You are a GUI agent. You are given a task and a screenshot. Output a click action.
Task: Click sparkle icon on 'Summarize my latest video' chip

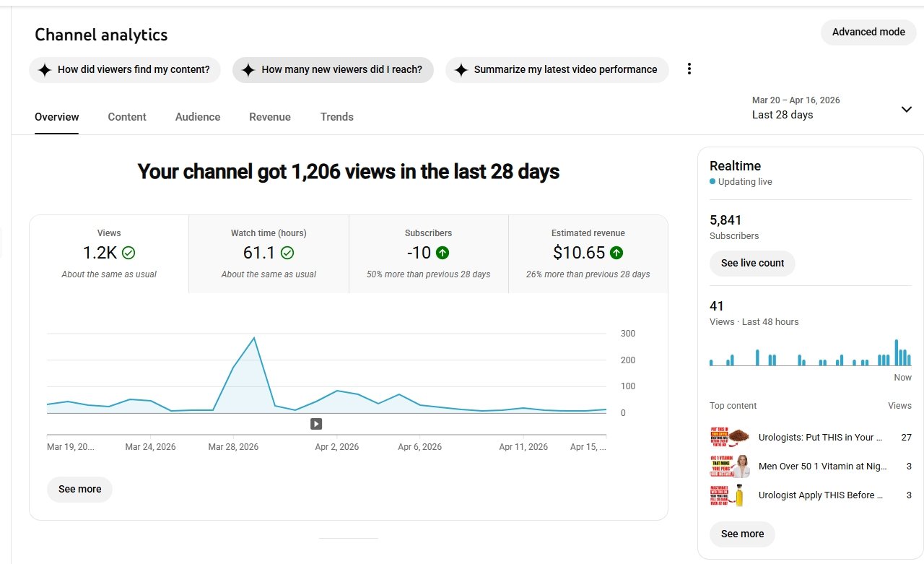[x=461, y=70]
